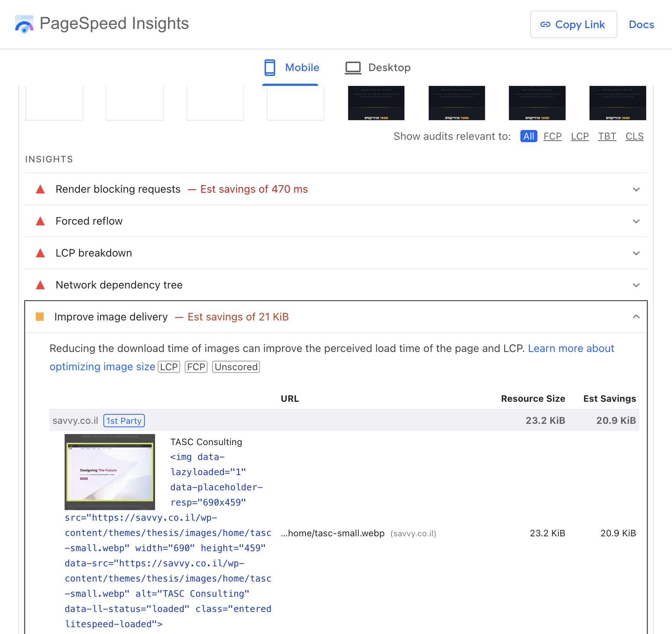Screen dimensions: 672x634
Task: Open the tasc-small.webp URL link
Action: 333,533
